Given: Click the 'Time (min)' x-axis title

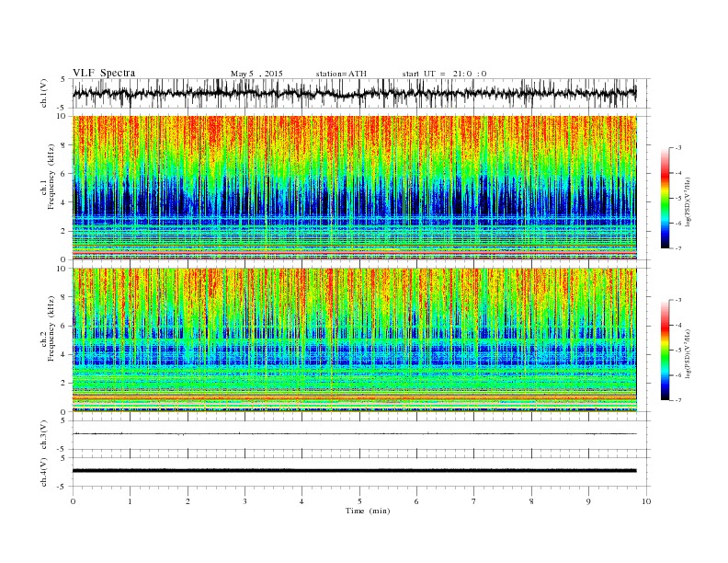Looking at the screenshot, I should tap(368, 511).
